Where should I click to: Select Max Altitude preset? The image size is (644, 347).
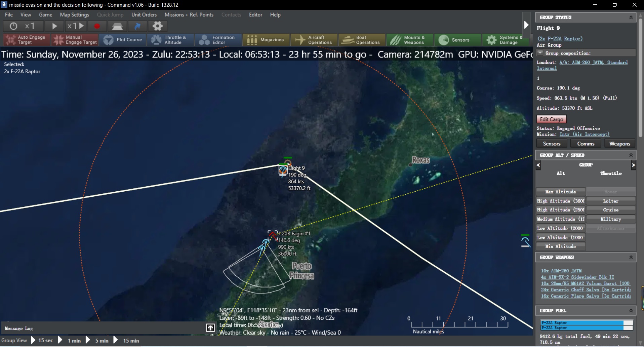tap(560, 192)
